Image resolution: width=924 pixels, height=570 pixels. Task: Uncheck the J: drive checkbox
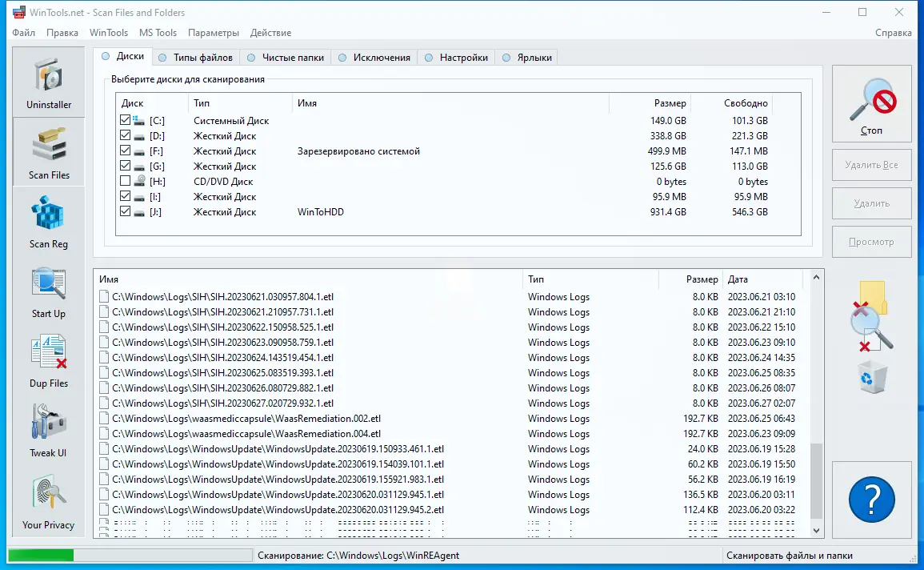[x=125, y=211]
